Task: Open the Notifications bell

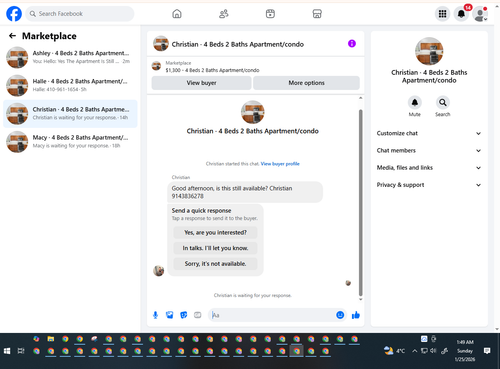Action: [461, 14]
